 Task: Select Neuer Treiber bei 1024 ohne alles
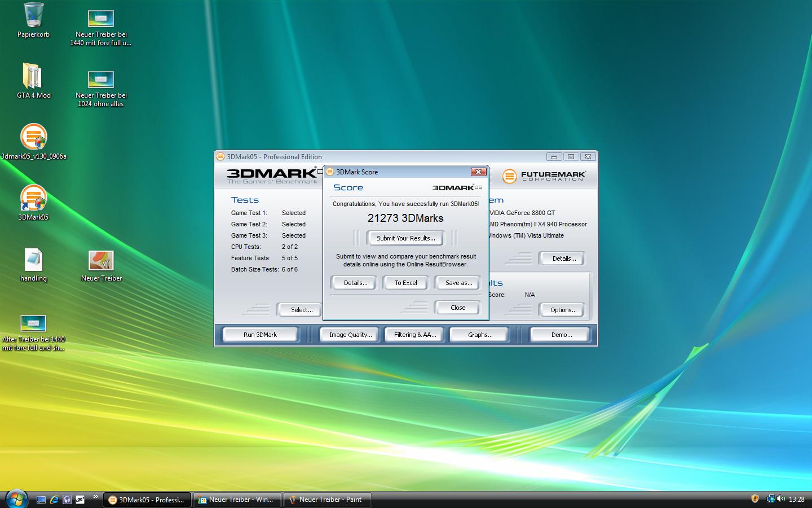[101, 89]
